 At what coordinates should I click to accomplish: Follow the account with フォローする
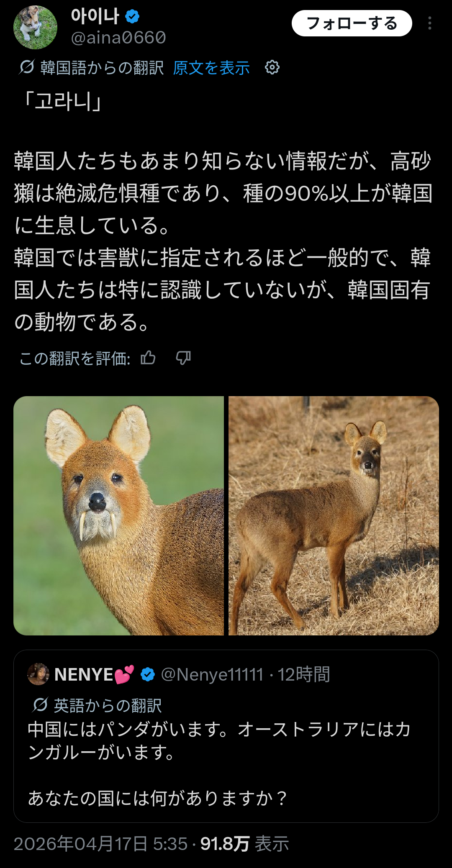click(x=352, y=23)
